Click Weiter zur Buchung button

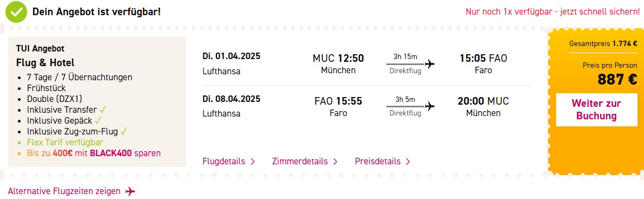click(x=596, y=110)
